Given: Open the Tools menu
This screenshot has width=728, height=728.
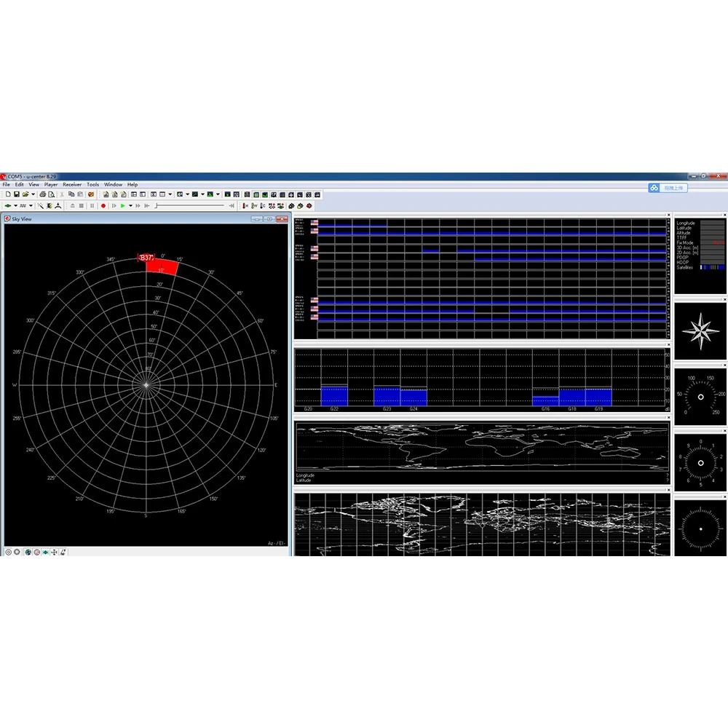Looking at the screenshot, I should click(x=93, y=184).
